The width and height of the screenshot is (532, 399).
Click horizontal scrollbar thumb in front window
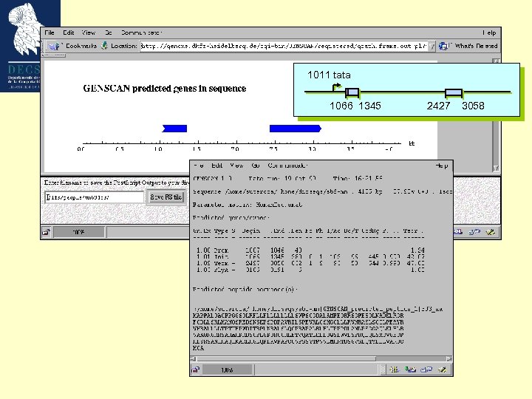pyautogui.click(x=287, y=358)
